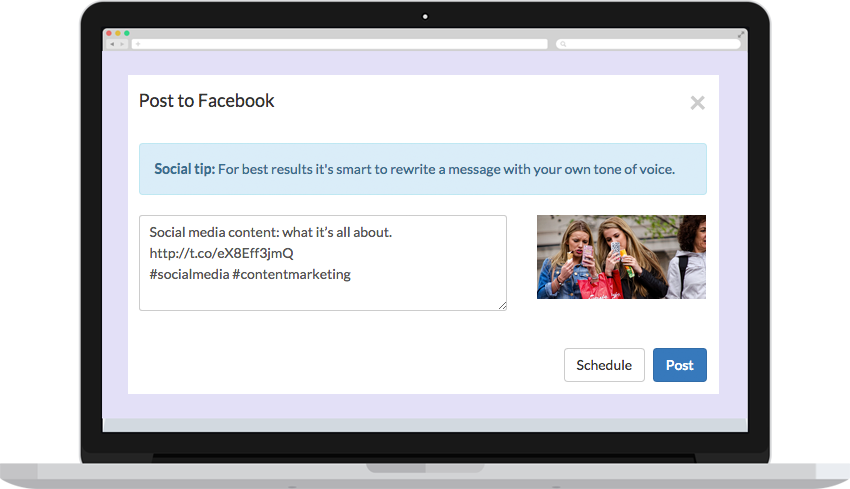Click the t.co/eX8Eff3jmQ link text

pyautogui.click(x=221, y=253)
